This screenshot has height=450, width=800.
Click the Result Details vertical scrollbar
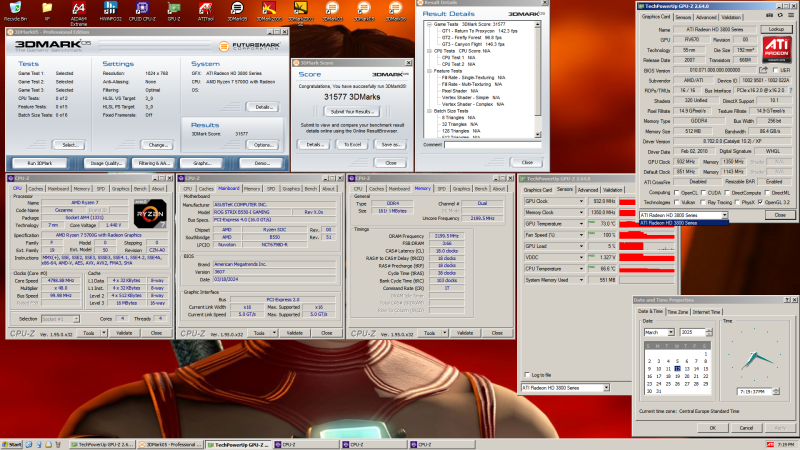tap(538, 80)
